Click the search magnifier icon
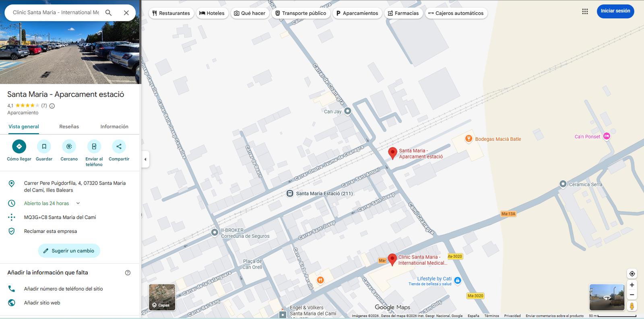The width and height of the screenshot is (644, 319). click(x=108, y=12)
